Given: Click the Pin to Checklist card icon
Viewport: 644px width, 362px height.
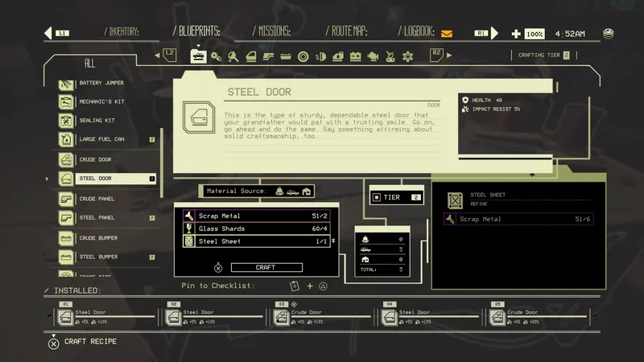Looking at the screenshot, I should [x=295, y=286].
